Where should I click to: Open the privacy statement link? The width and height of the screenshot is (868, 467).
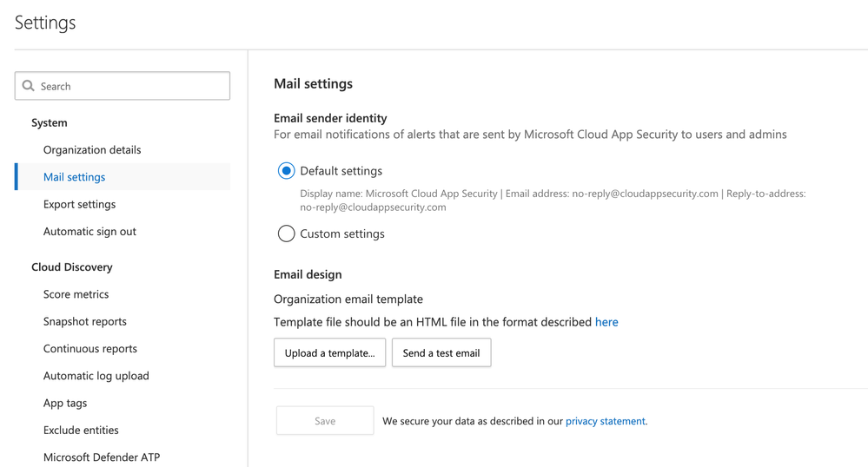coord(605,421)
